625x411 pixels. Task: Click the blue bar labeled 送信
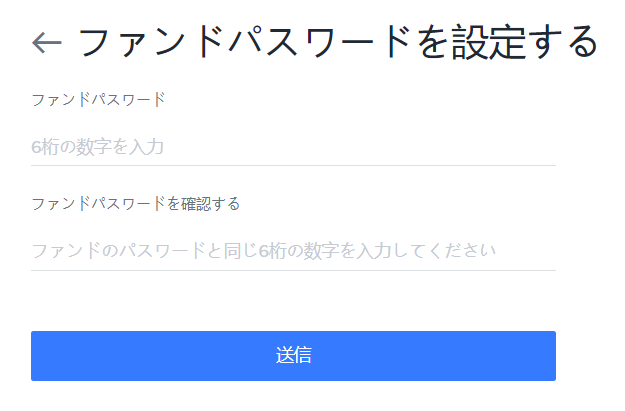pos(293,356)
